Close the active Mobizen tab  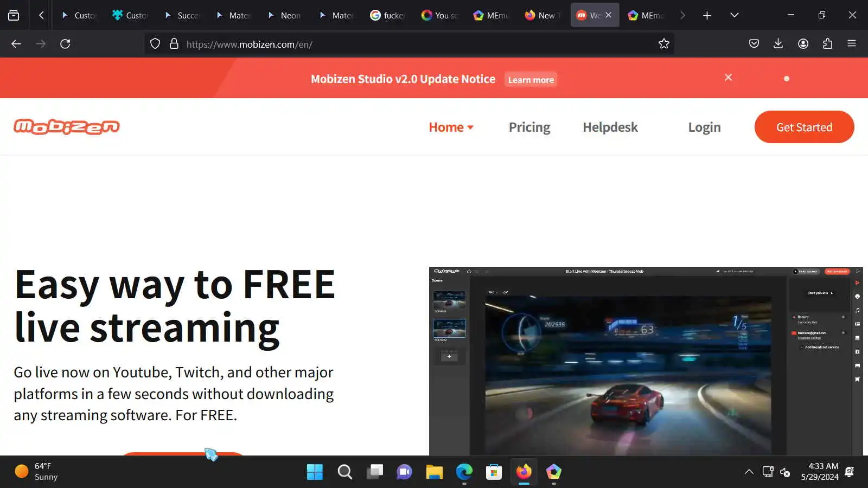pos(608,15)
